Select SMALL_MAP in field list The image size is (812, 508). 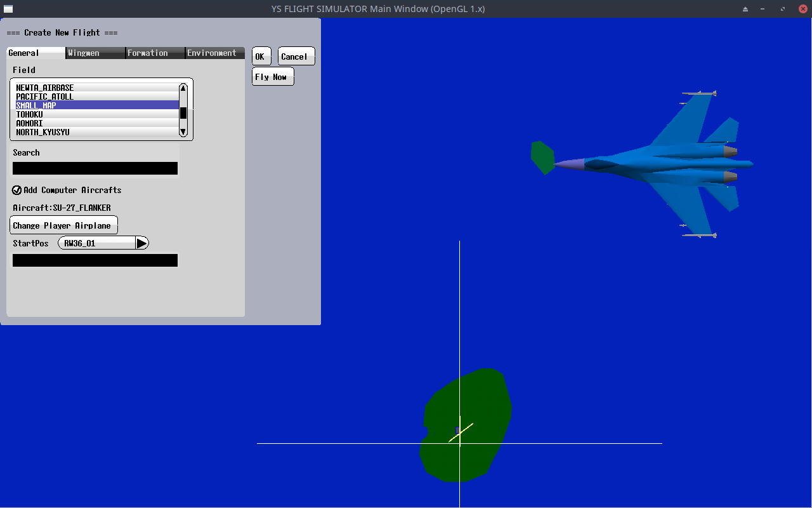97,105
